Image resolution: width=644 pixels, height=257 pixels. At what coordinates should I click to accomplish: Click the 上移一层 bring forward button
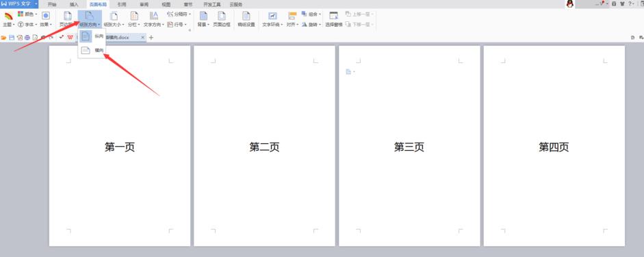click(x=360, y=14)
